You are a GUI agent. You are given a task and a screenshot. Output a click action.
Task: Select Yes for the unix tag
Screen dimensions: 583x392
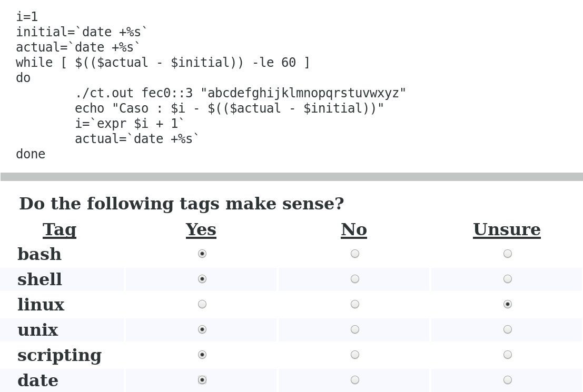pyautogui.click(x=202, y=329)
